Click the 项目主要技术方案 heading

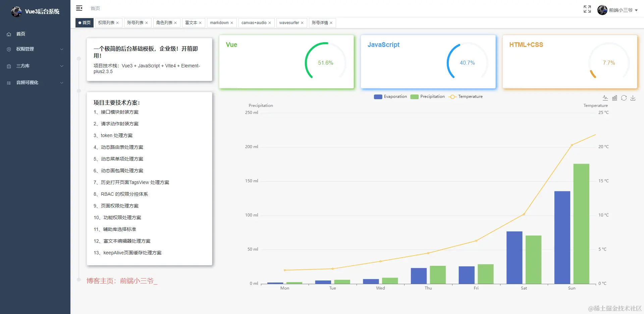pyautogui.click(x=117, y=103)
